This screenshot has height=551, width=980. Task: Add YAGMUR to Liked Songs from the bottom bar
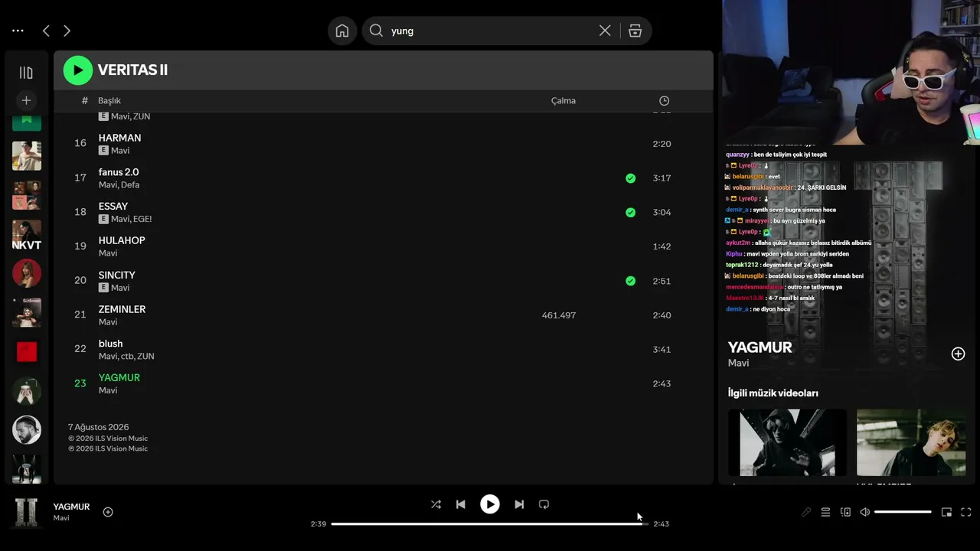108,512
